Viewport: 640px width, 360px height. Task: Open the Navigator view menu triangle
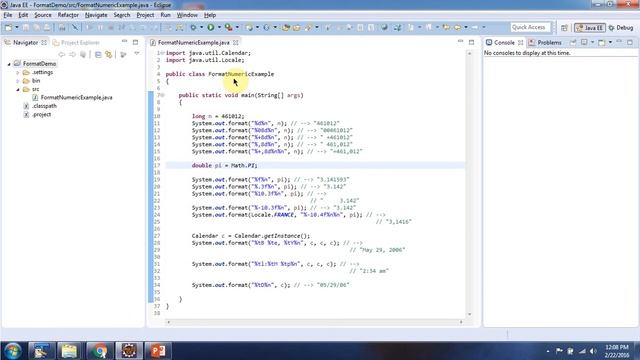[x=137, y=53]
